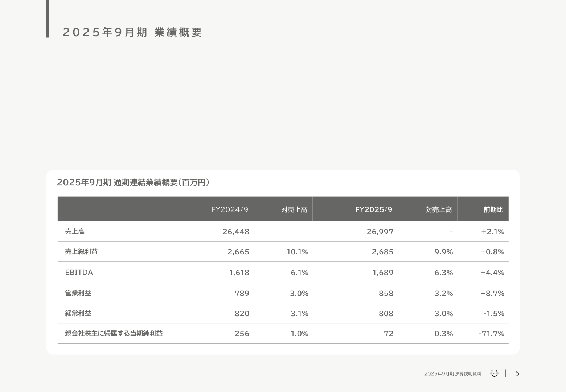Viewport: 566px width, 392px height.
Task: Click the smiley face logo in footer
Action: tap(494, 373)
